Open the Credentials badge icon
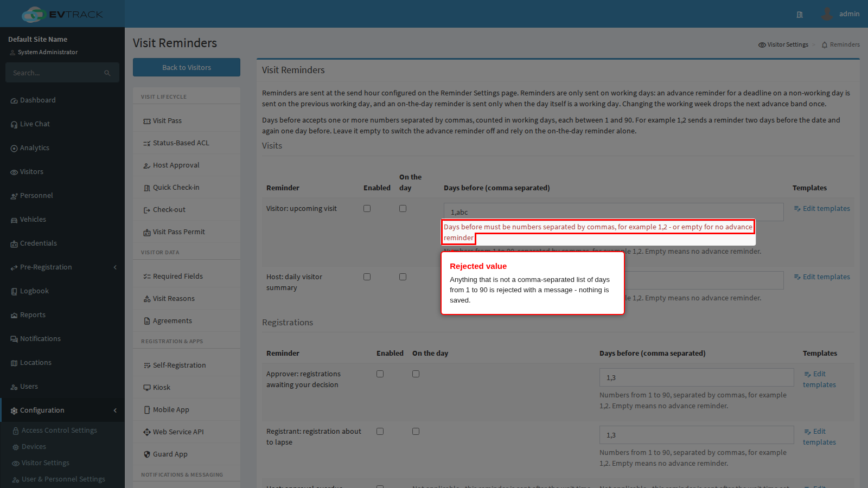This screenshot has width=868, height=488. click(x=14, y=244)
